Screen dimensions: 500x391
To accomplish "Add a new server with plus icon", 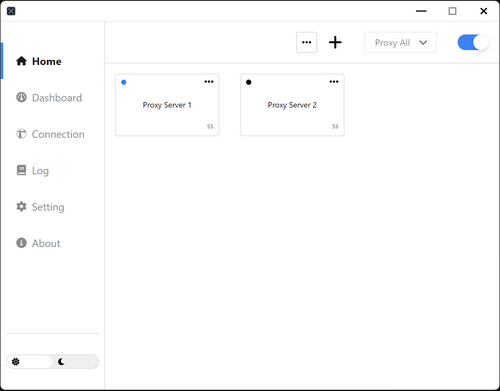I will coord(335,42).
